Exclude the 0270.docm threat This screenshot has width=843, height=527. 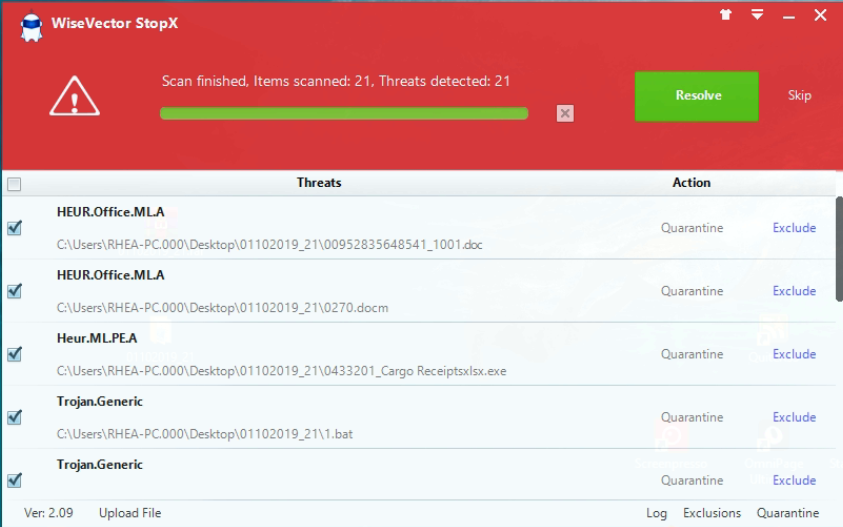pos(794,291)
